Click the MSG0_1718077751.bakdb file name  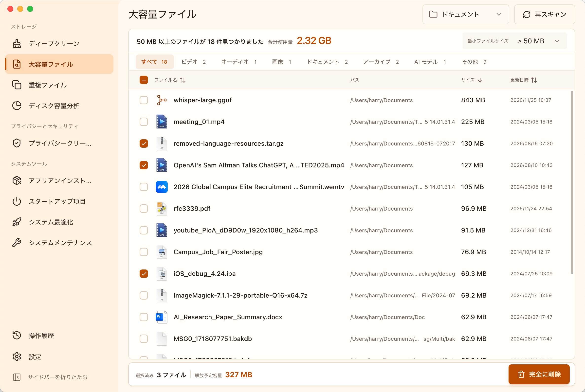(x=213, y=339)
